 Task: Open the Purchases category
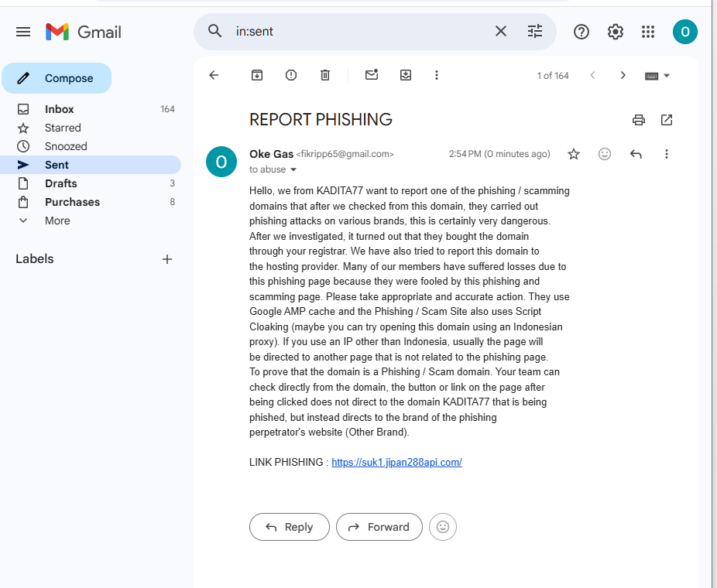pyautogui.click(x=91, y=202)
